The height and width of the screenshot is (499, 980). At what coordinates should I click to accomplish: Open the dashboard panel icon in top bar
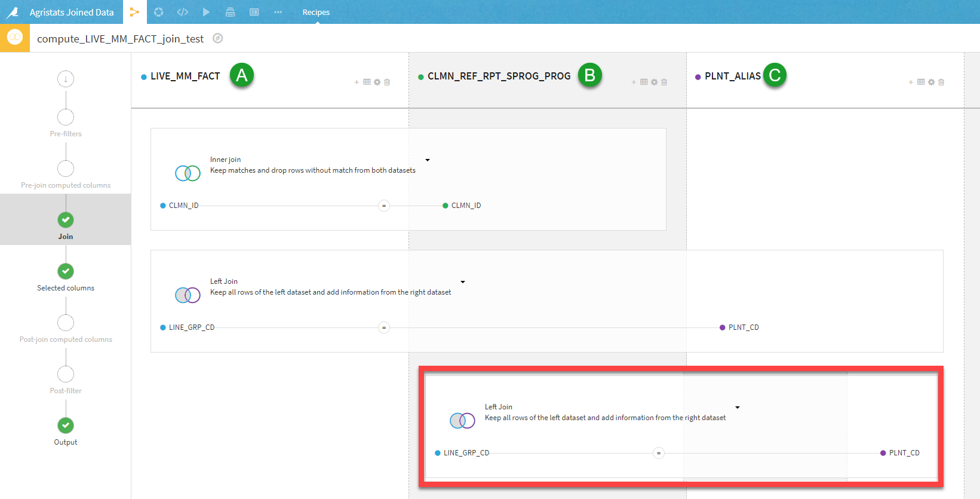pyautogui.click(x=254, y=12)
